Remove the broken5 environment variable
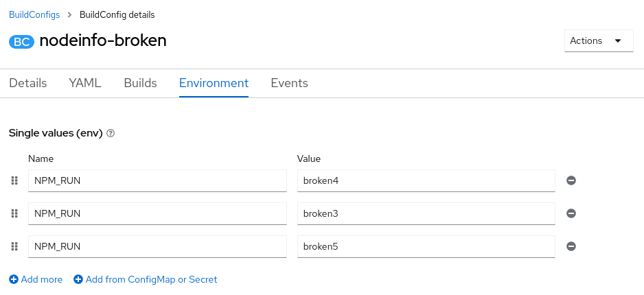This screenshot has width=644, height=295. tap(571, 246)
